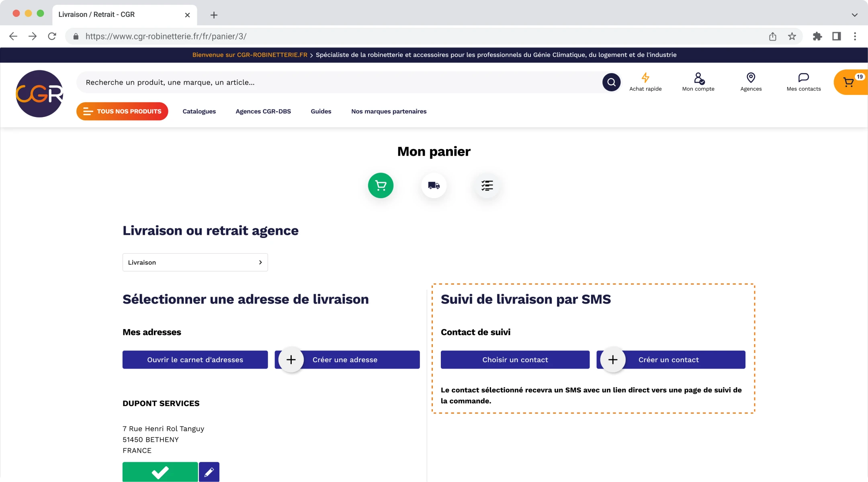Click the 51450 BETHENY text
This screenshot has height=482, width=868.
[x=150, y=439]
